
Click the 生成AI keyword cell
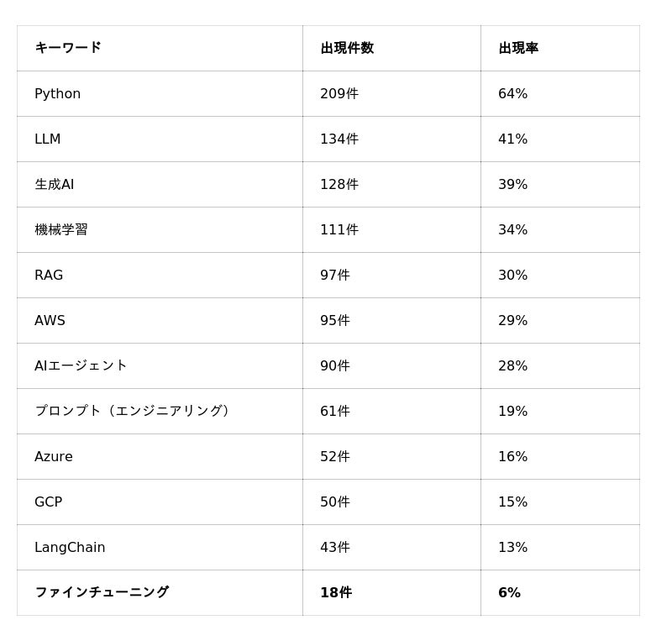coord(160,184)
